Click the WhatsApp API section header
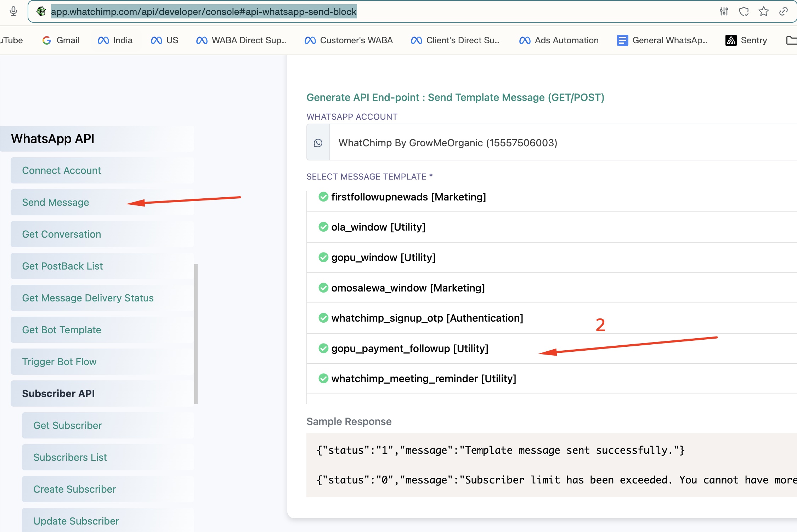The width and height of the screenshot is (797, 532). [x=97, y=138]
